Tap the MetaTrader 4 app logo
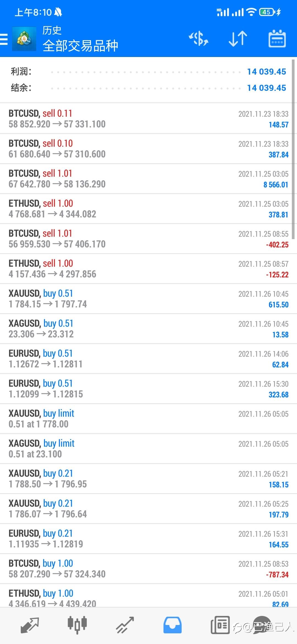This screenshot has width=297, height=644. click(x=24, y=39)
